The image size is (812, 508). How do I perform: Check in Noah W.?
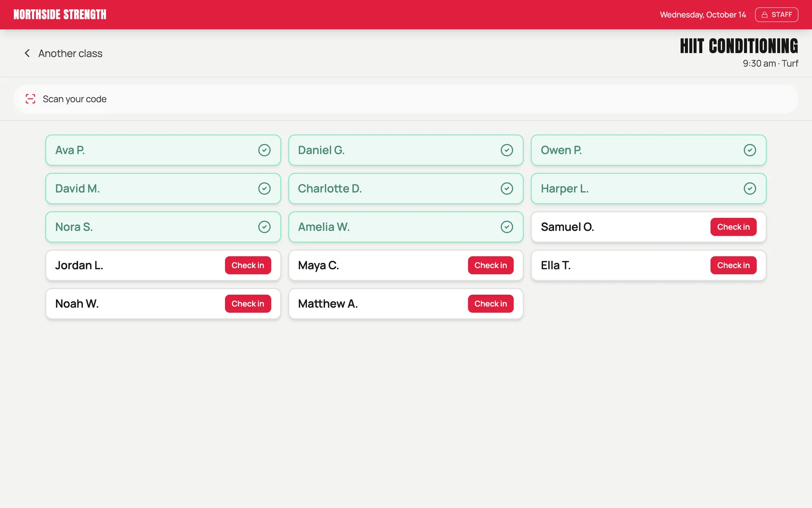click(248, 304)
